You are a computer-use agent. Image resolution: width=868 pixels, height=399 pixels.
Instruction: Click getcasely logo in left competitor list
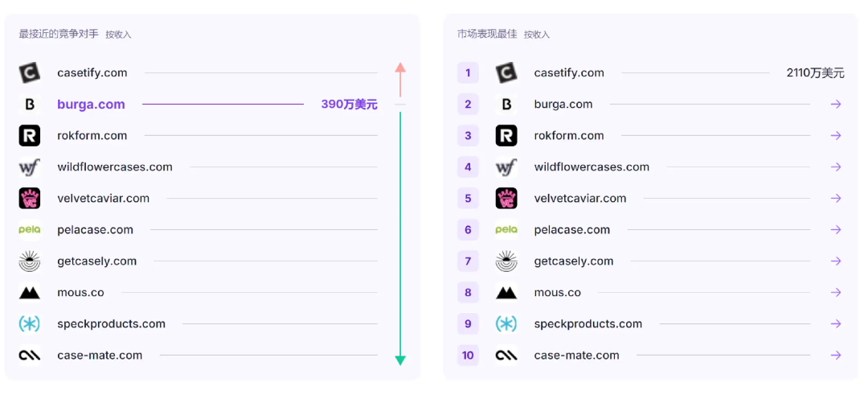tap(30, 261)
